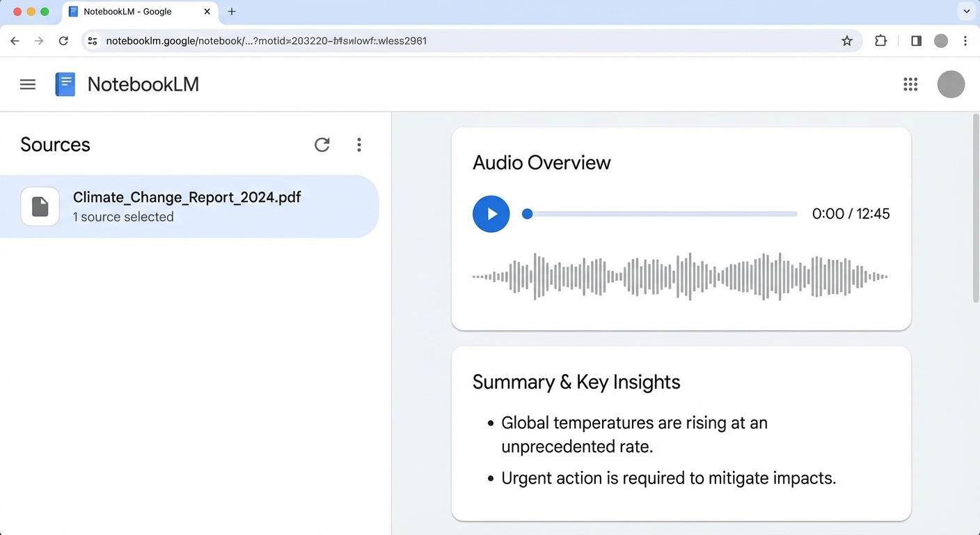Select the Climate_Change_Report_2024.pdf source
980x535 pixels.
click(187, 206)
